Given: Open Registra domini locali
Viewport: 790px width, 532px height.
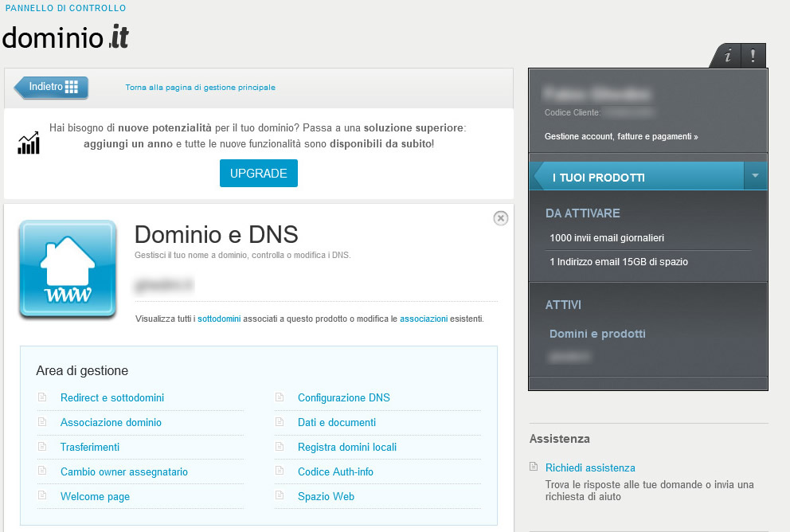Looking at the screenshot, I should coord(347,447).
